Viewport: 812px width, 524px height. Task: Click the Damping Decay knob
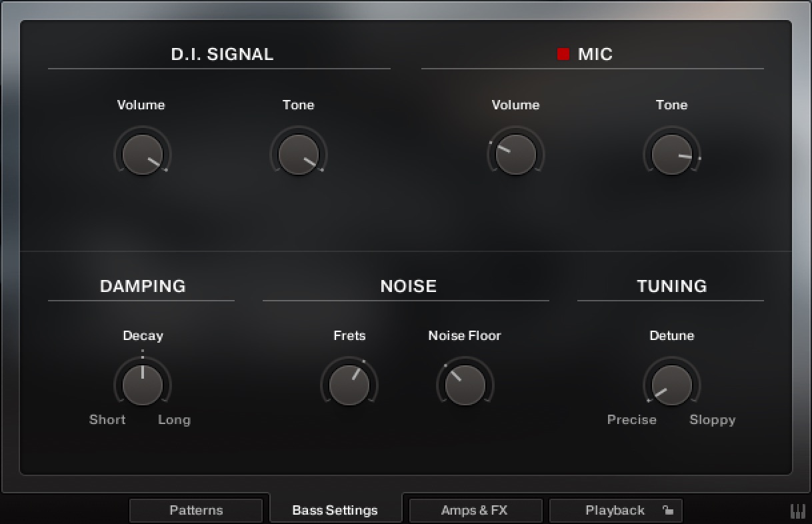click(x=143, y=385)
